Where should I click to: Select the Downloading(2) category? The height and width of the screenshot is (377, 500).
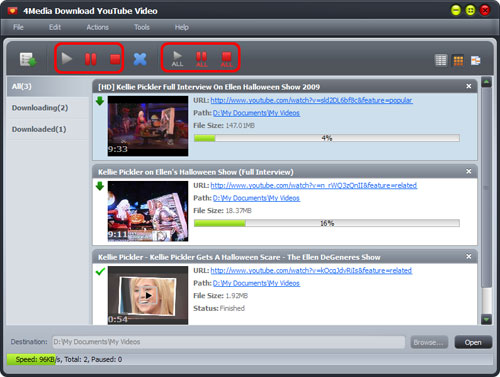tap(48, 108)
